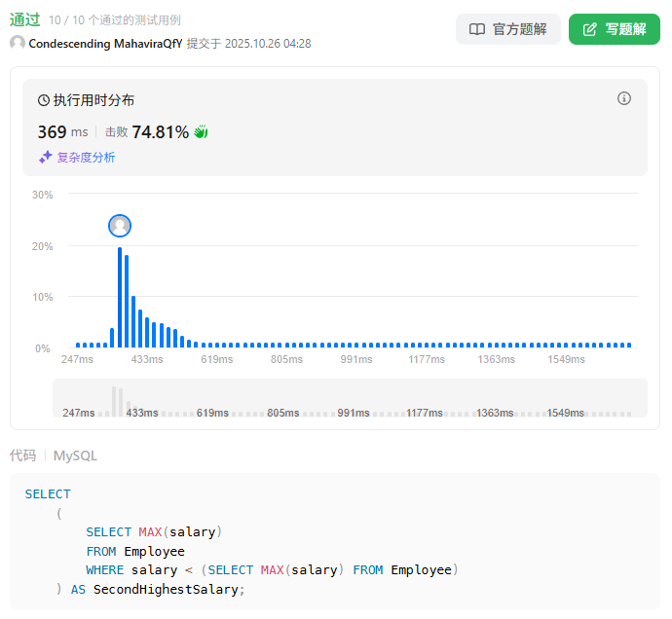
Task: Click the 执行用时分布 panel title
Action: click(93, 100)
